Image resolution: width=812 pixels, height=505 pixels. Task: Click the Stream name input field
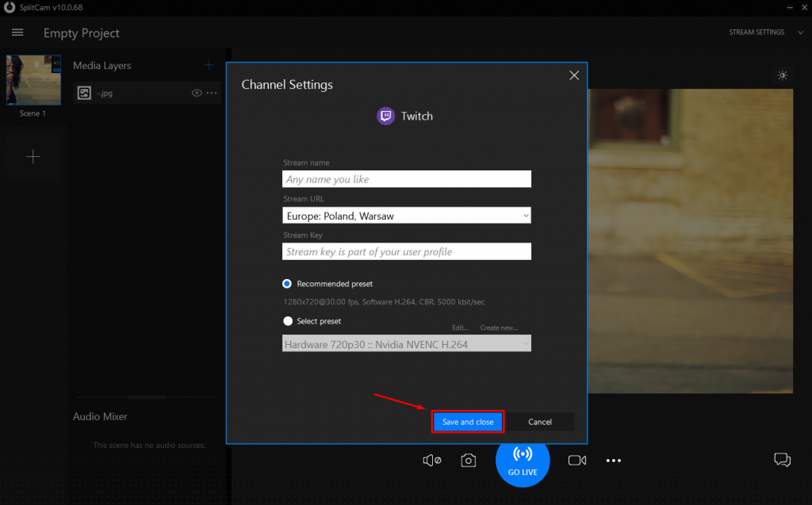tap(407, 179)
